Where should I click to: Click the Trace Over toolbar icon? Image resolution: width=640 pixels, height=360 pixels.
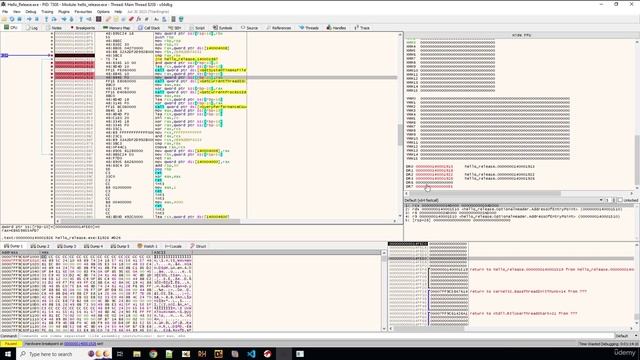point(71,19)
